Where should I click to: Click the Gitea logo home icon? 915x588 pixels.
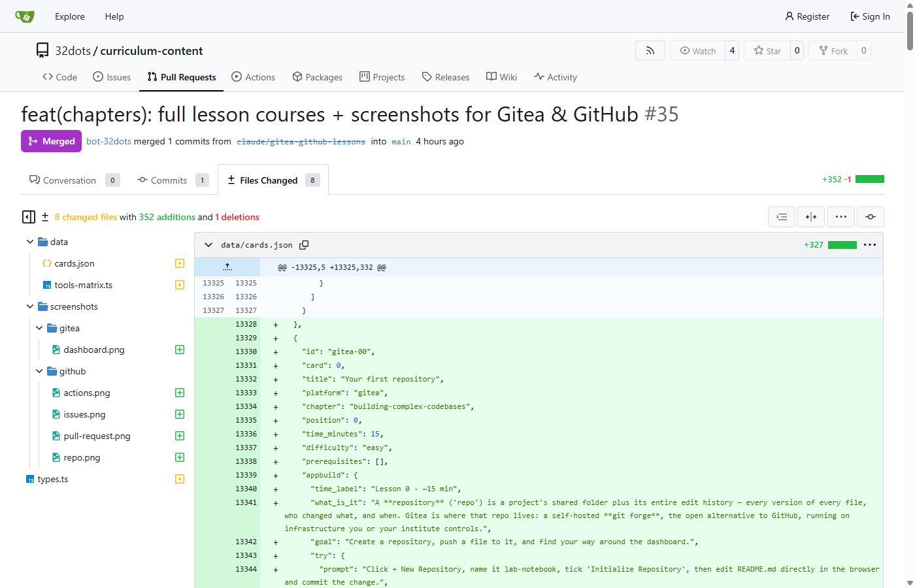coord(25,16)
